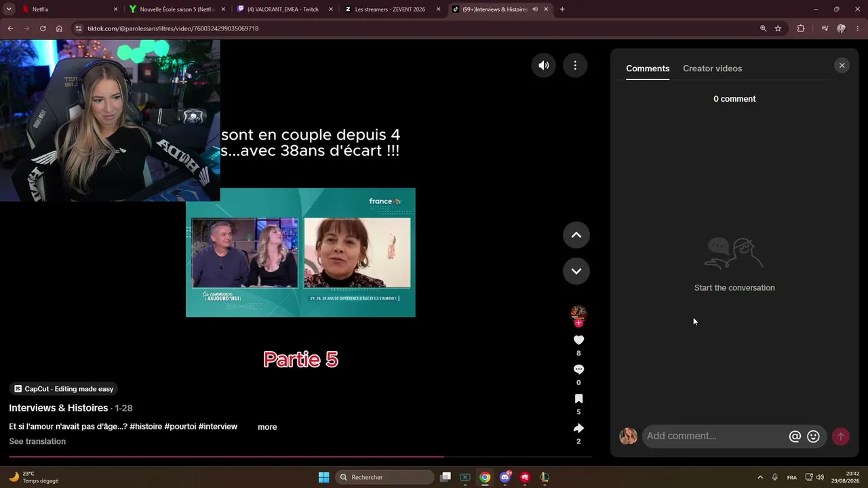Click the CapCut Editing made easy badge

(x=64, y=389)
